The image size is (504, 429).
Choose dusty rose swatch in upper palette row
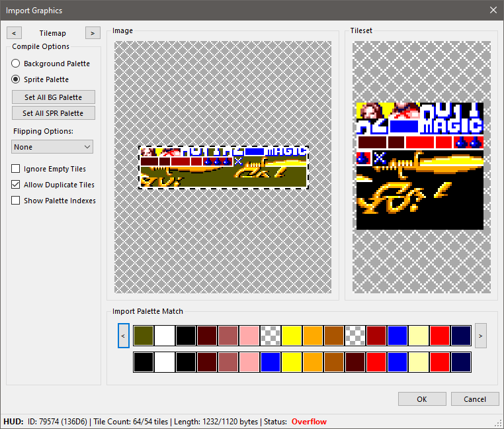(x=228, y=336)
